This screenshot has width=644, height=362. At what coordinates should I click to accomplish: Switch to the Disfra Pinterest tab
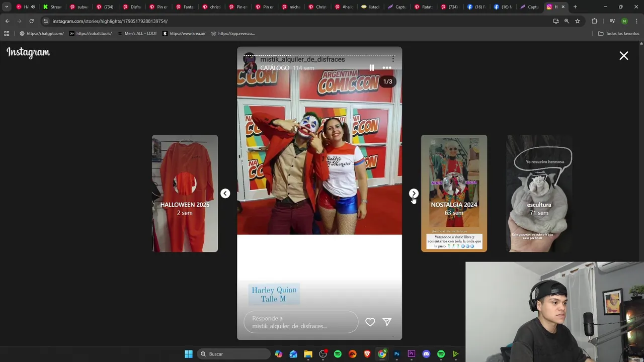click(x=132, y=7)
